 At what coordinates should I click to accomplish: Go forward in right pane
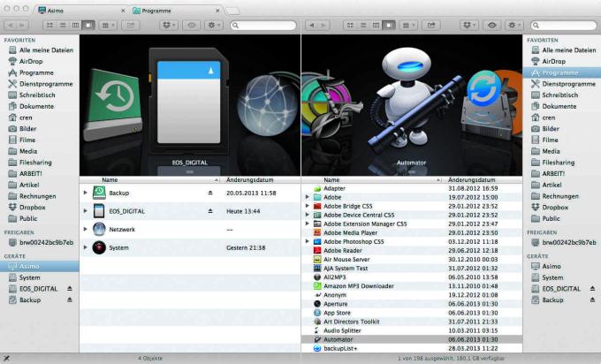(323, 26)
